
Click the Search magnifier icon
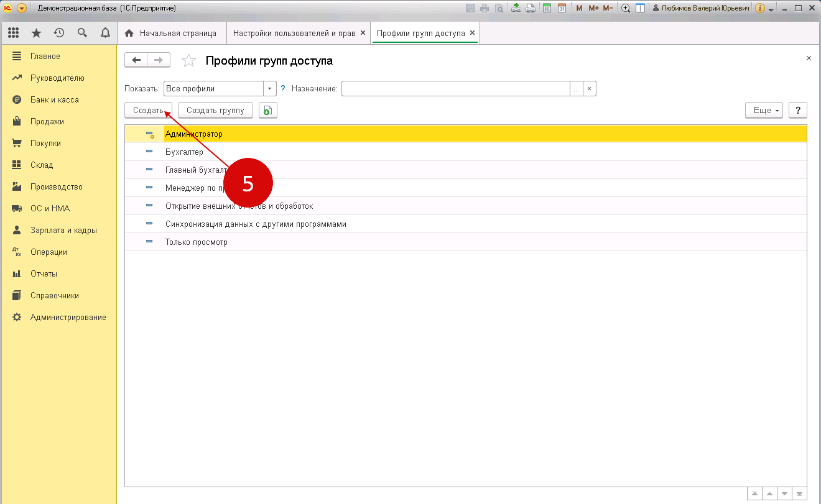pyautogui.click(x=82, y=33)
